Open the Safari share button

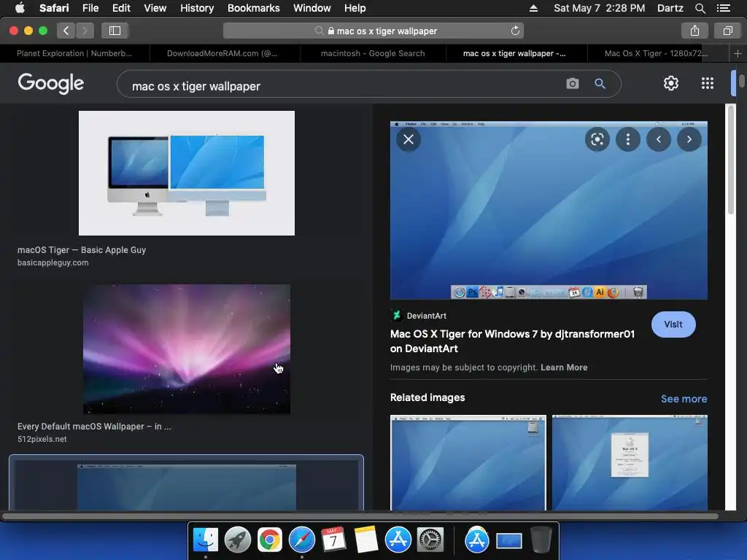(x=694, y=31)
